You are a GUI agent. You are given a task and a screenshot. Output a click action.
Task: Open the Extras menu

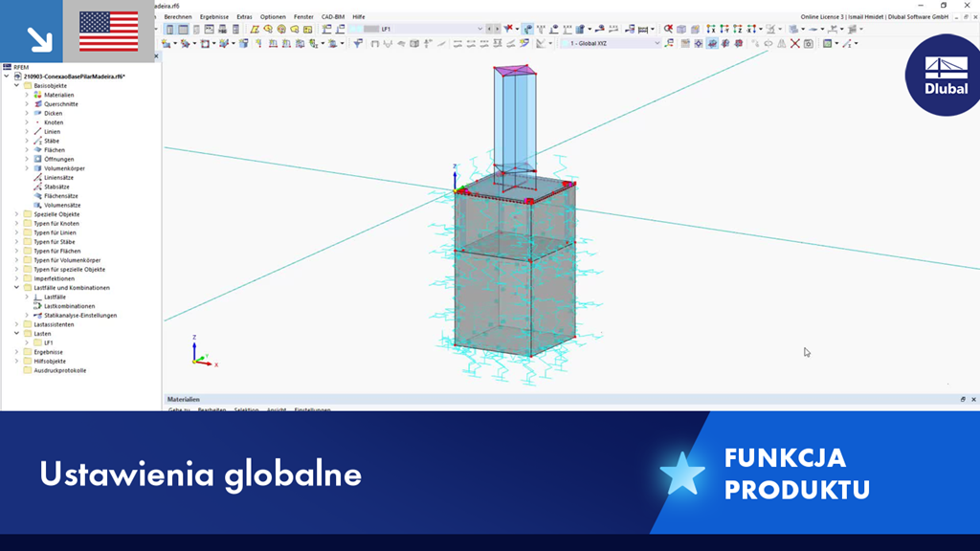pyautogui.click(x=244, y=17)
